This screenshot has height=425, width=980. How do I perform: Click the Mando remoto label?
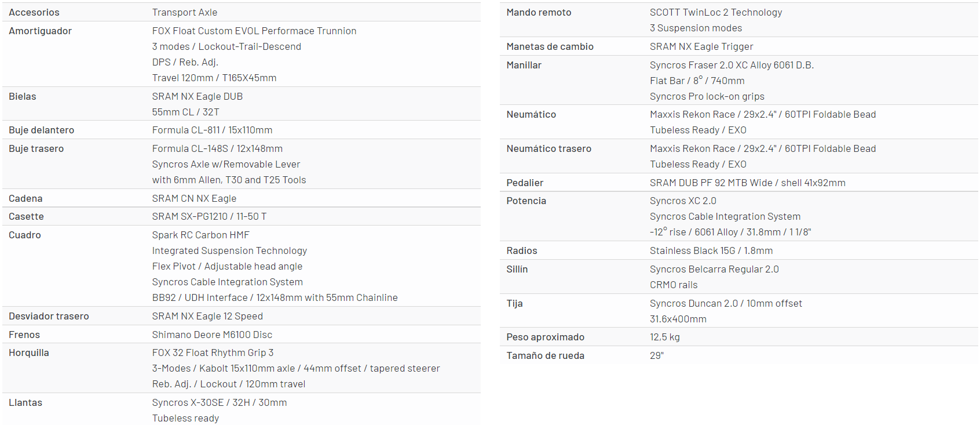539,12
